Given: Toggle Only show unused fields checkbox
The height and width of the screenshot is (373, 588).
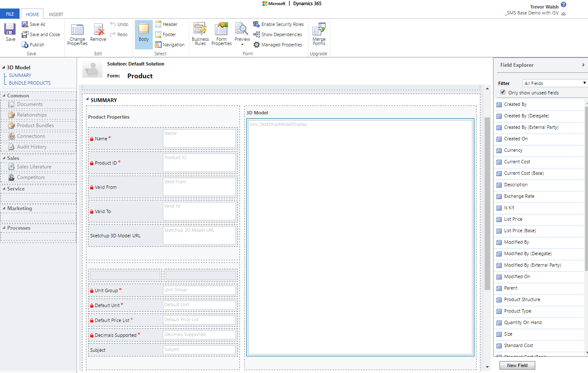Looking at the screenshot, I should (x=503, y=92).
